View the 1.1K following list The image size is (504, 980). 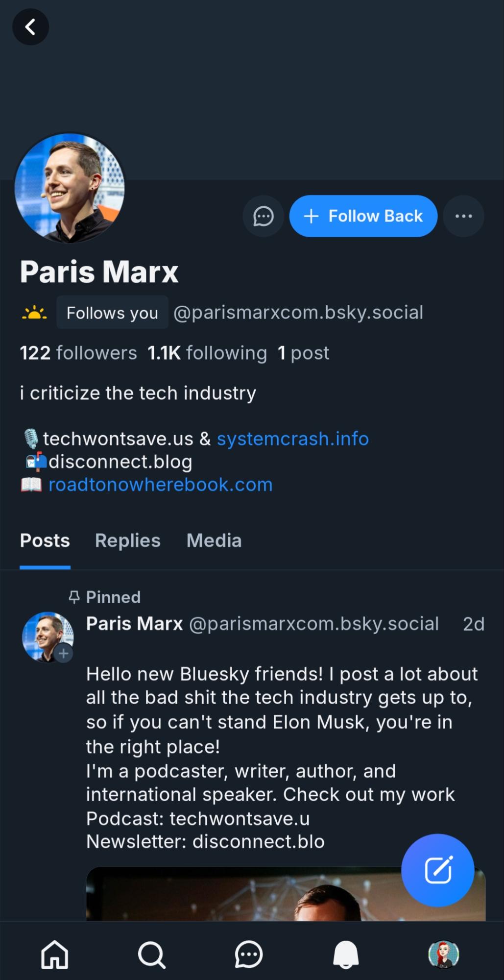pyautogui.click(x=207, y=353)
